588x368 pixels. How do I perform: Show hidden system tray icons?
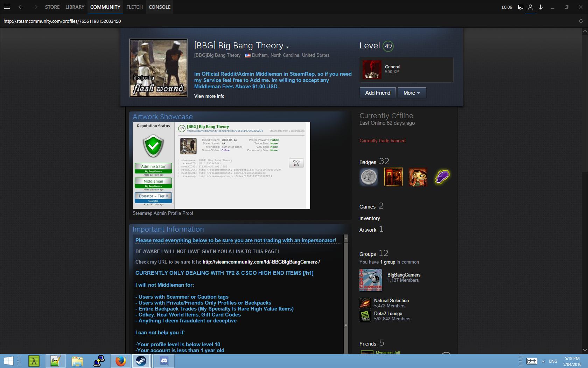(543, 361)
